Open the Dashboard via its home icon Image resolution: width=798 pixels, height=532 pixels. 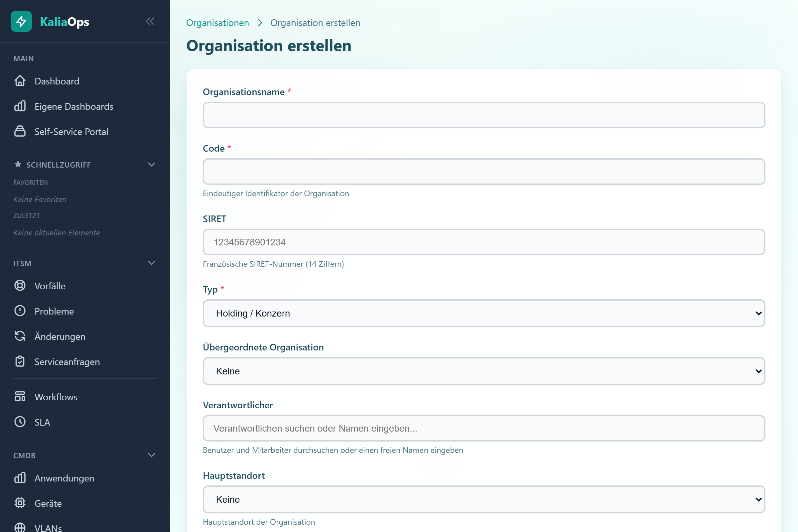click(20, 81)
